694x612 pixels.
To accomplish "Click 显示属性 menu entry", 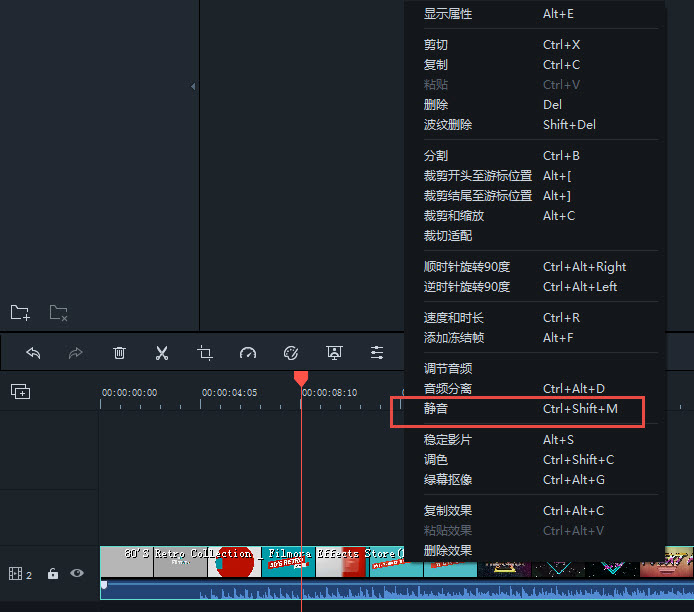I will [447, 14].
